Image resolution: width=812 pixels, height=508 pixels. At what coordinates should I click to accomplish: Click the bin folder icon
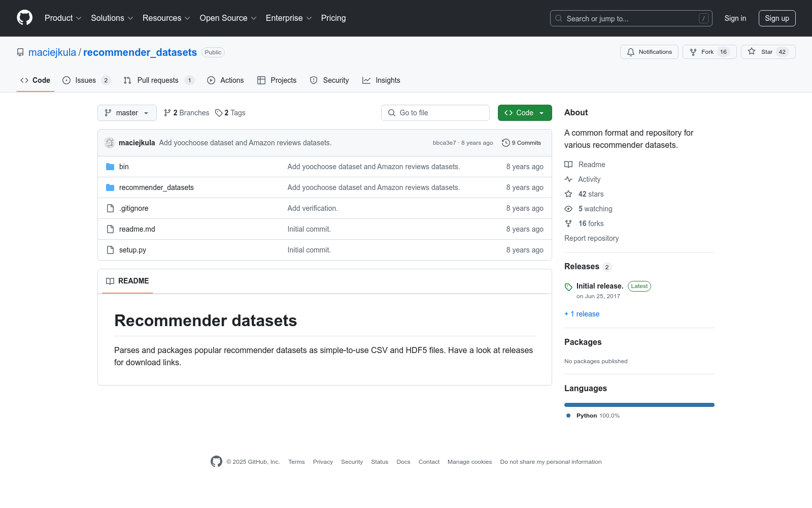click(x=110, y=167)
